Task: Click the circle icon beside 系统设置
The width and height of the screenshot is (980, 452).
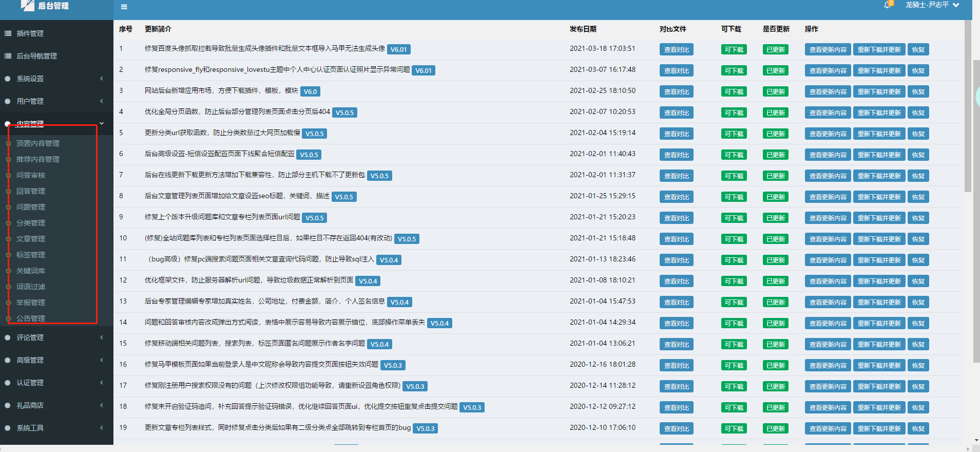Action: pyautogui.click(x=8, y=79)
